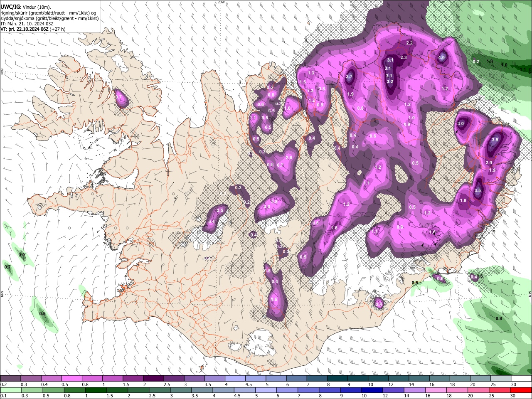
Task: Pick the darkest green swatch labeled 1, lower scale
Action: [96, 390]
